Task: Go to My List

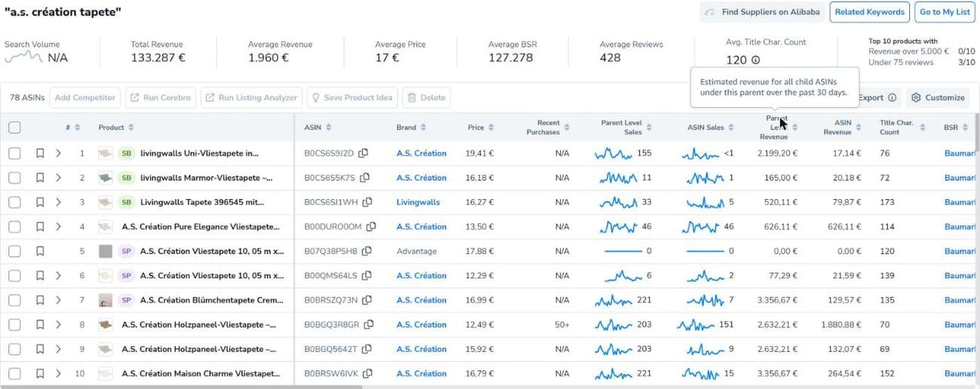Action: click(x=945, y=12)
